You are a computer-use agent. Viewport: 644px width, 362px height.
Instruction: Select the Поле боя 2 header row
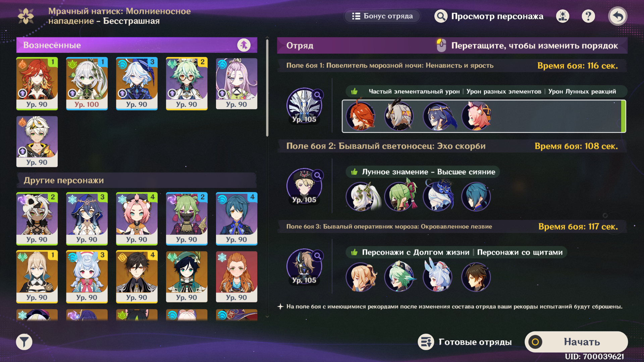pyautogui.click(x=452, y=146)
